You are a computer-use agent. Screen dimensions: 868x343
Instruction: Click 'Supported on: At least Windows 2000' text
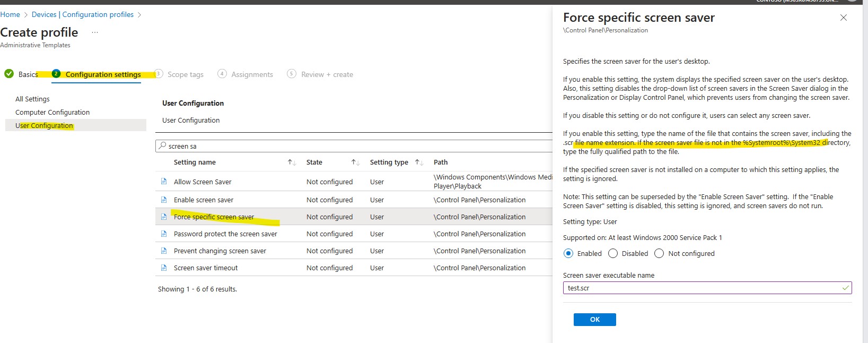point(642,237)
